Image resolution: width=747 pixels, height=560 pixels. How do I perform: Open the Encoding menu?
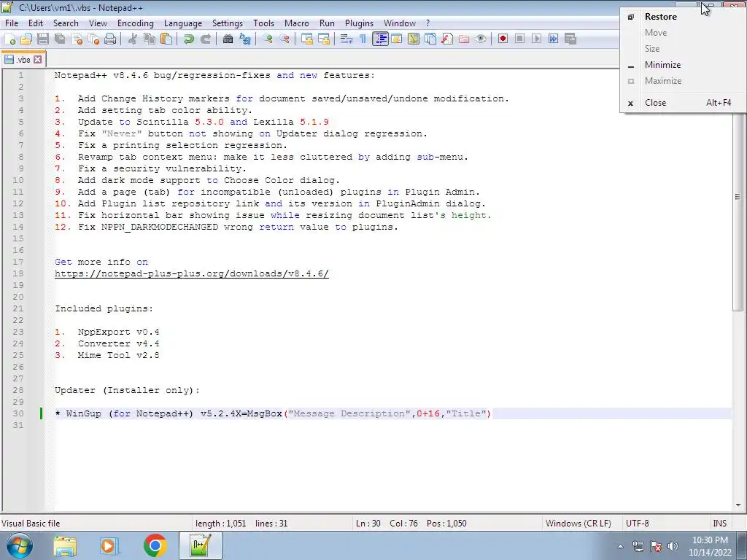tap(135, 23)
